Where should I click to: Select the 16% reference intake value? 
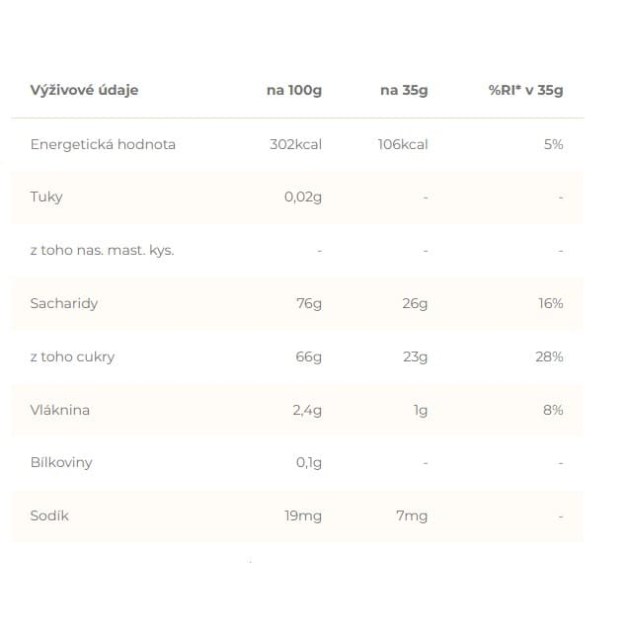pyautogui.click(x=551, y=303)
